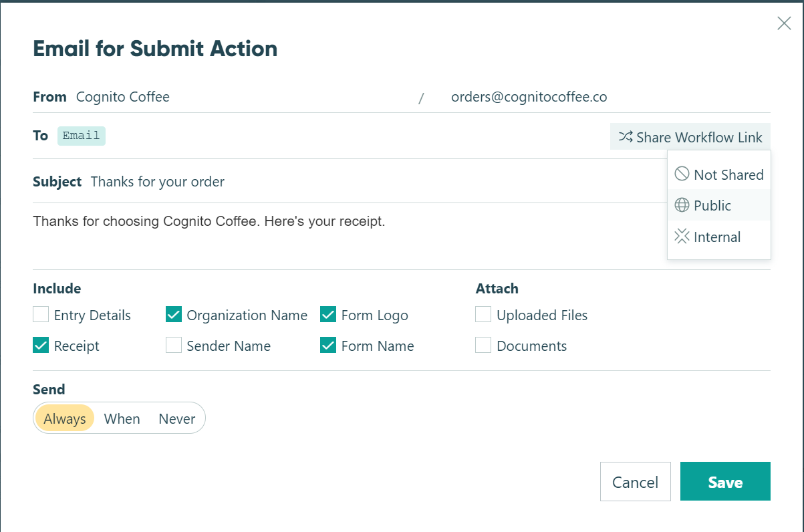The image size is (804, 532).
Task: Open the Share Workflow Link dropdown
Action: pos(690,137)
